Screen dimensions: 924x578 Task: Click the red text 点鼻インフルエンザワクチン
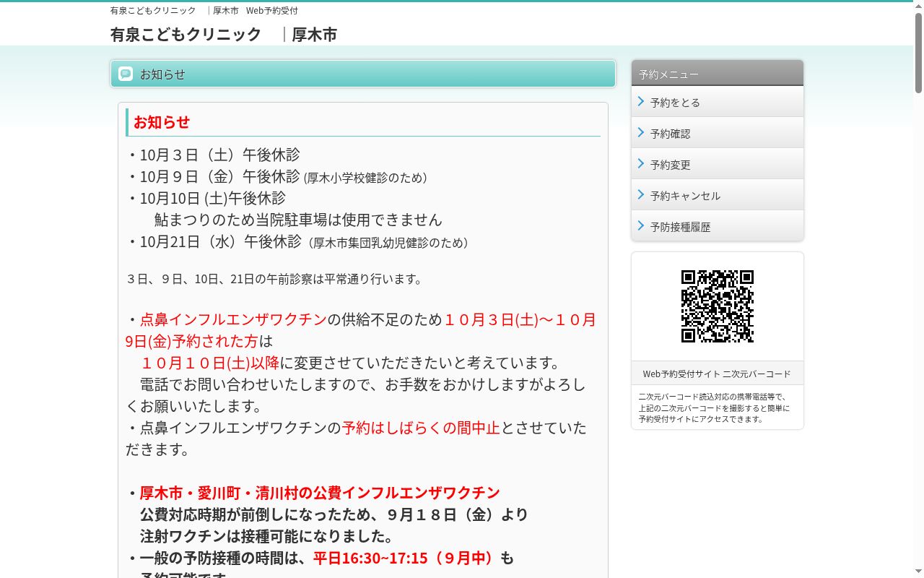(233, 319)
